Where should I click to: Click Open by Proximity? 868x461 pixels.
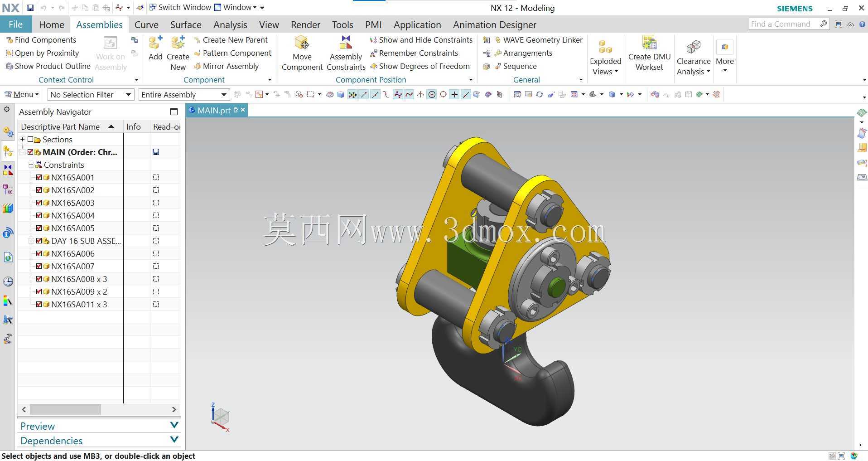click(x=42, y=53)
